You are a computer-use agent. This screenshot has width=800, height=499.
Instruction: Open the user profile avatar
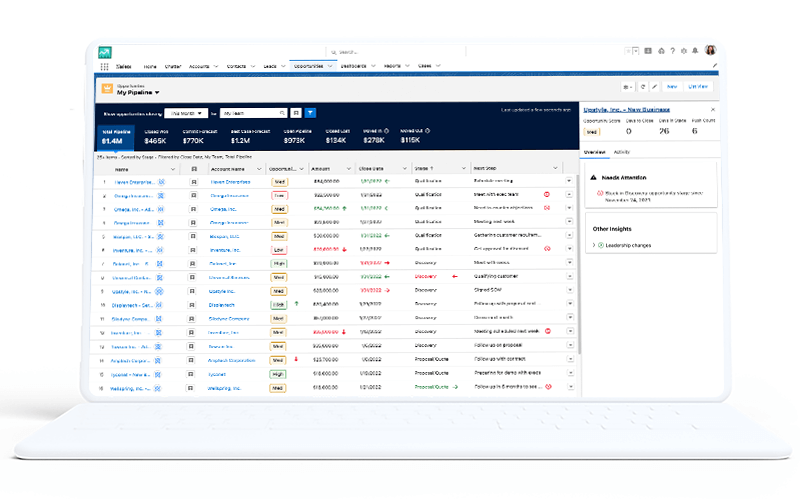click(710, 50)
